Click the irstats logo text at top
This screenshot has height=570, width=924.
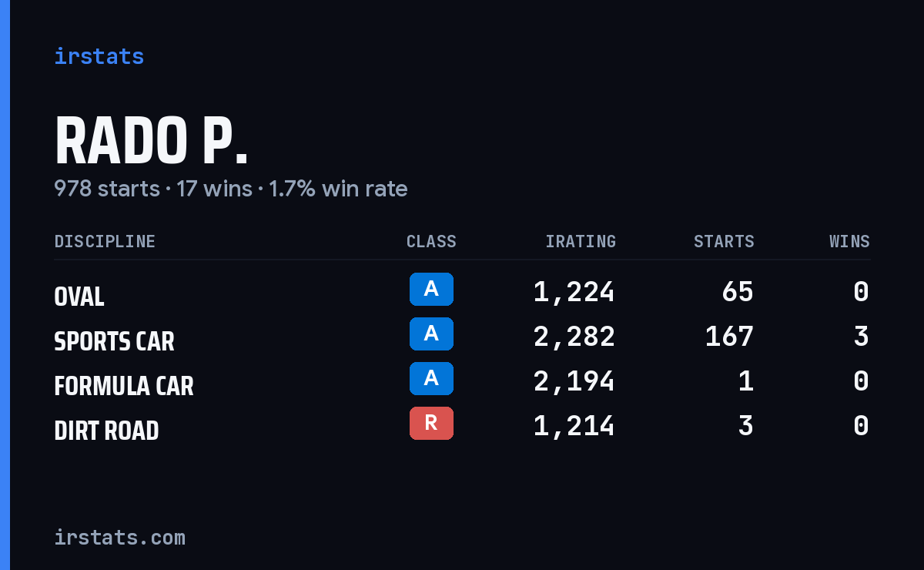point(99,56)
